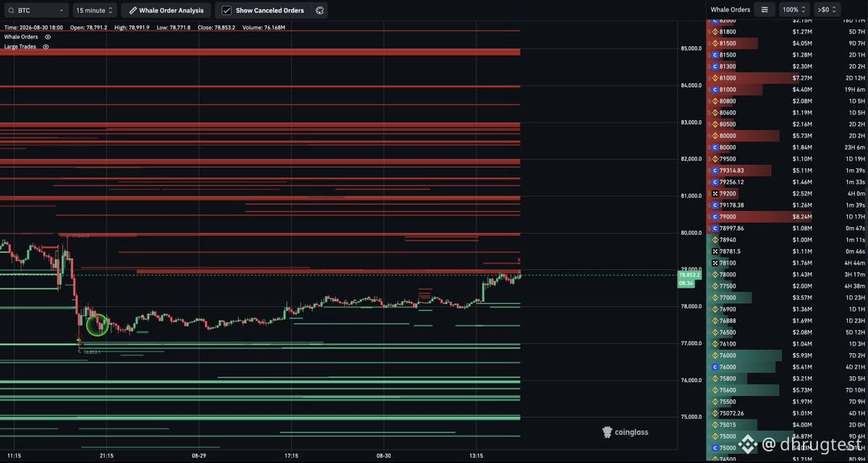Click OKX icon on the 79200 row
Image resolution: width=868 pixels, height=463 pixels.
714,194
